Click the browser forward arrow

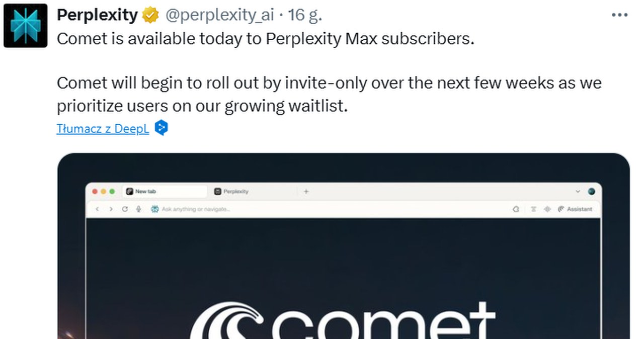point(111,209)
